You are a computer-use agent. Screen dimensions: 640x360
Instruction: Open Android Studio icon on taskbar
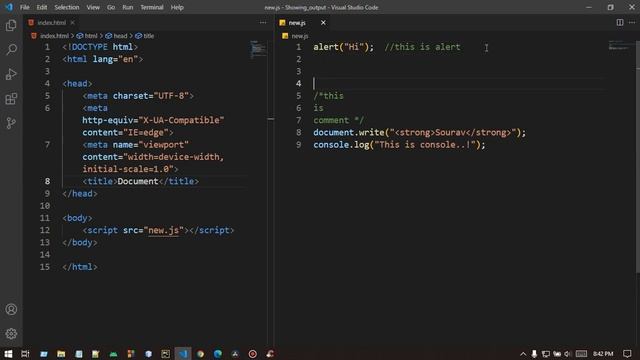coord(113,354)
